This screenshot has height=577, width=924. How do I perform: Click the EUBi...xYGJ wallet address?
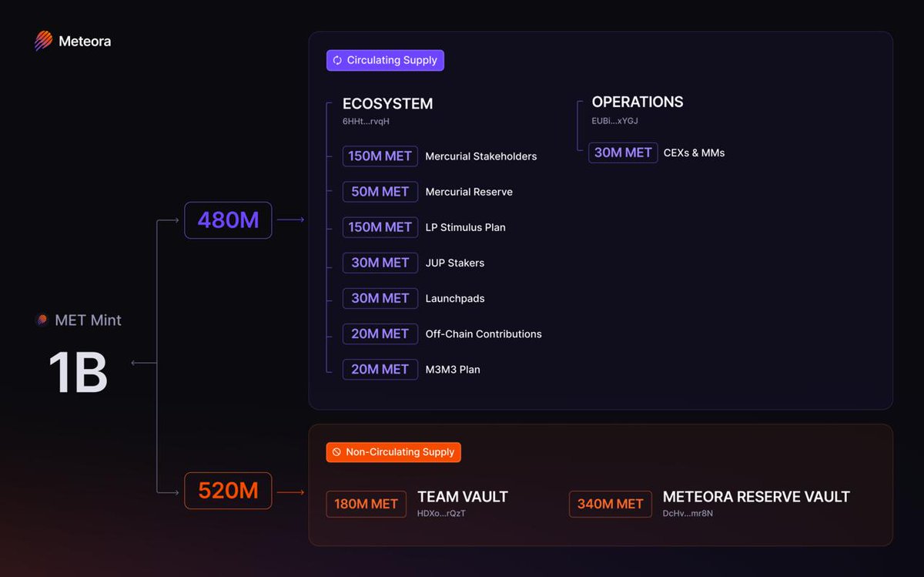click(x=614, y=121)
